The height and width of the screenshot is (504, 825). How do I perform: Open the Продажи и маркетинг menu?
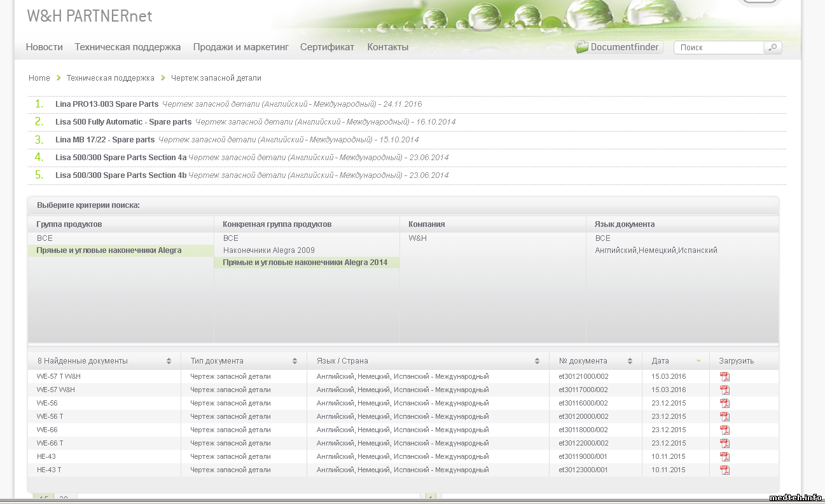coord(240,47)
